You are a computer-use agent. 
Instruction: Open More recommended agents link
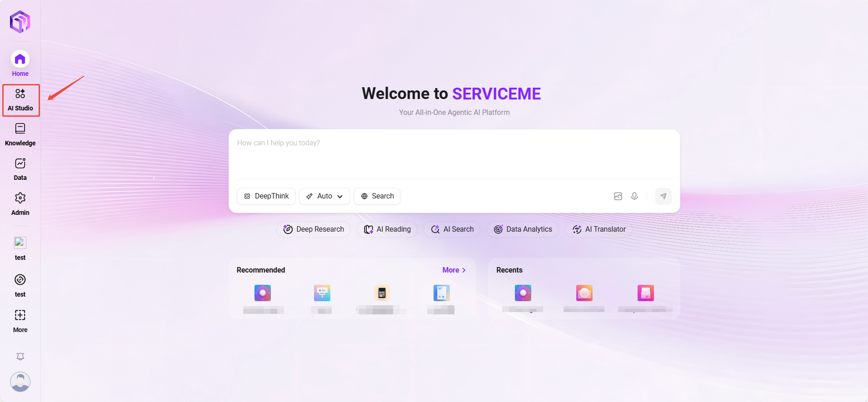click(x=454, y=270)
